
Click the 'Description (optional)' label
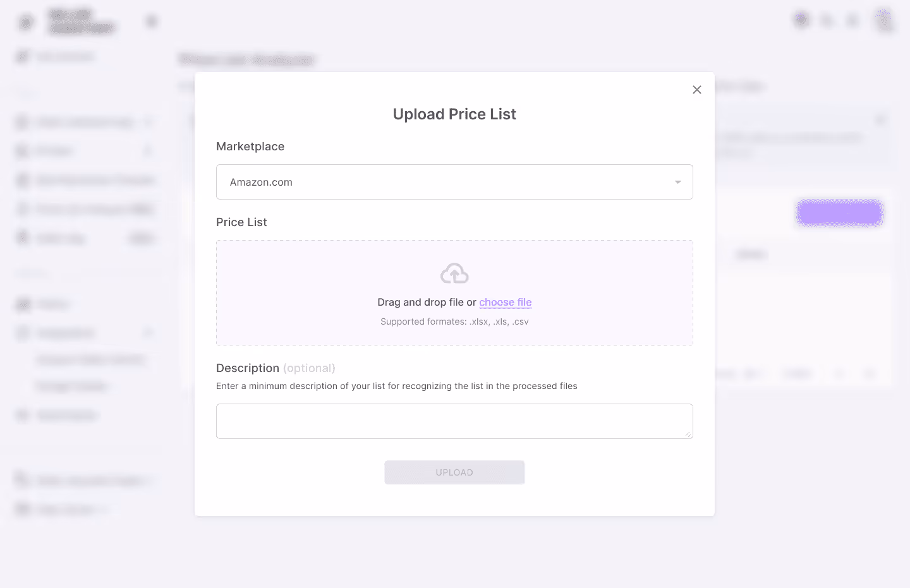(276, 368)
